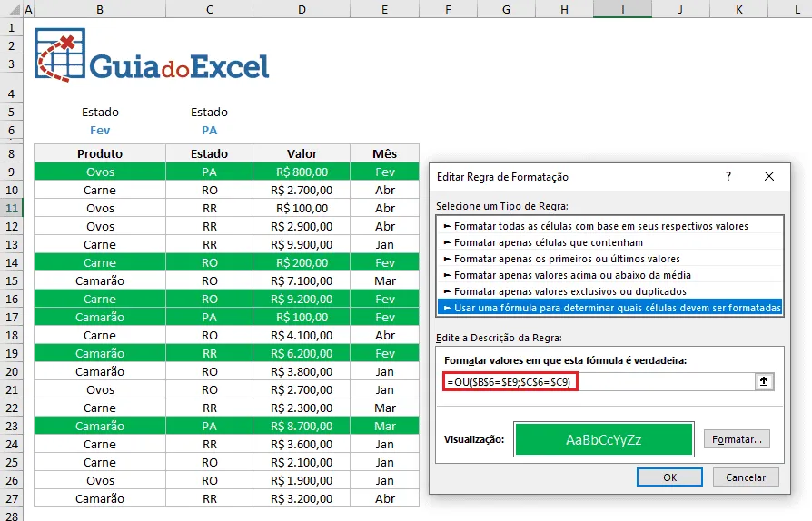Select column D header

(x=302, y=9)
